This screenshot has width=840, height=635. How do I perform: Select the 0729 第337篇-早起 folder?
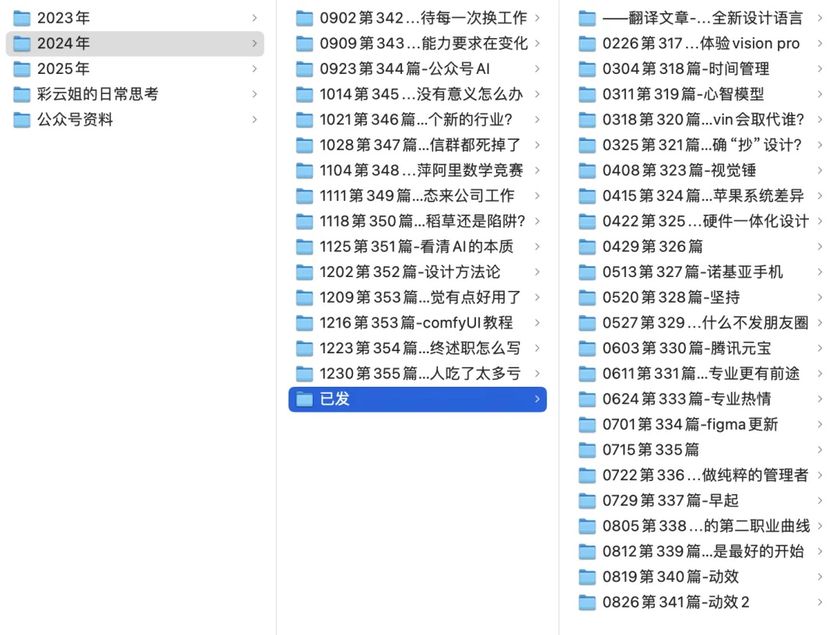point(670,500)
